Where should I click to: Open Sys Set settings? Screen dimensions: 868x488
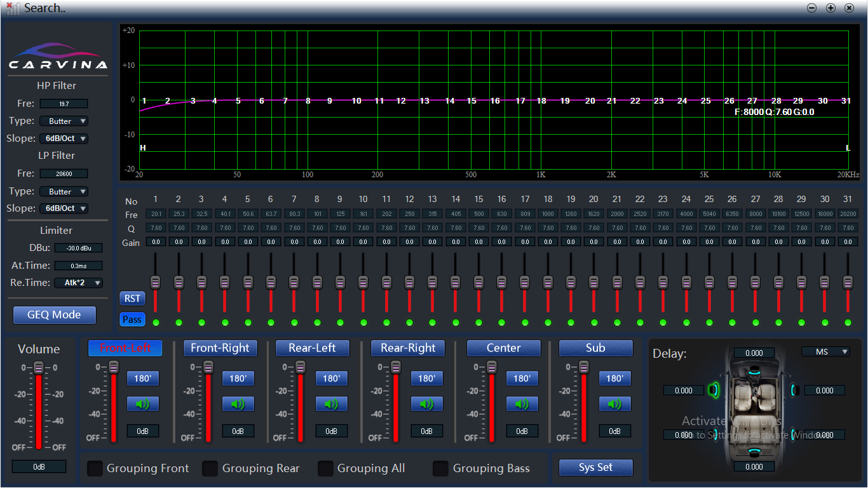pyautogui.click(x=595, y=468)
